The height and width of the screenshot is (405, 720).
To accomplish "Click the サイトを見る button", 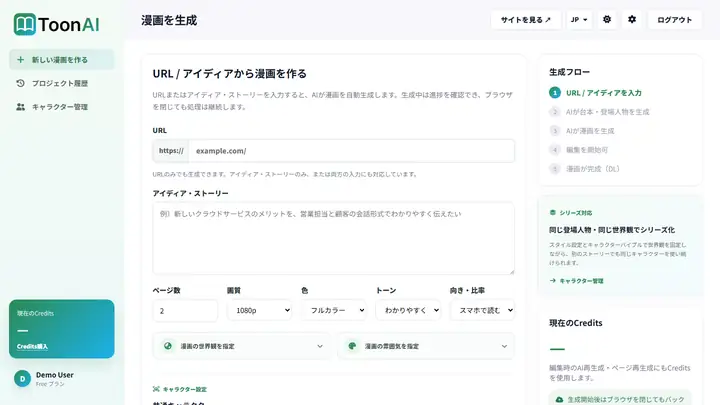I will (526, 20).
